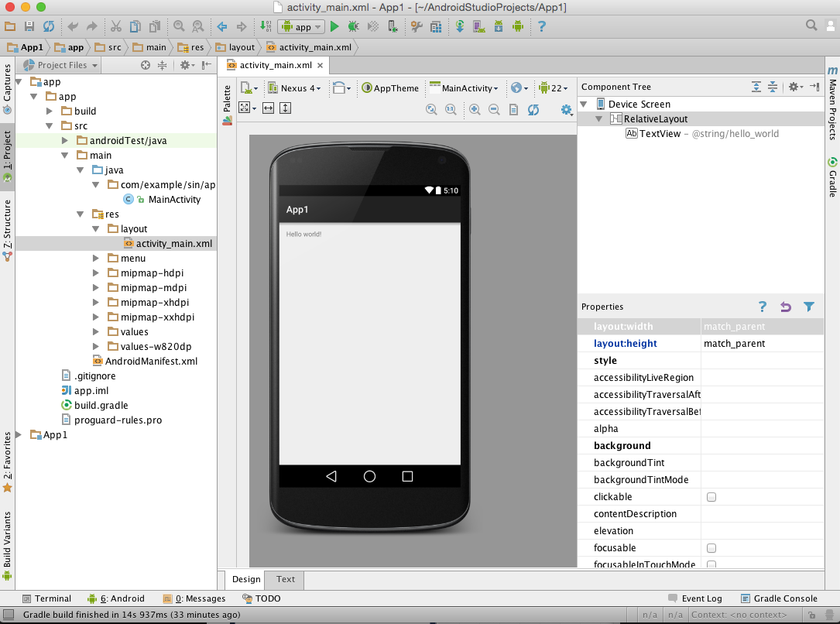Switch to the Text tab of the layout editor
The image size is (840, 624).
284,579
